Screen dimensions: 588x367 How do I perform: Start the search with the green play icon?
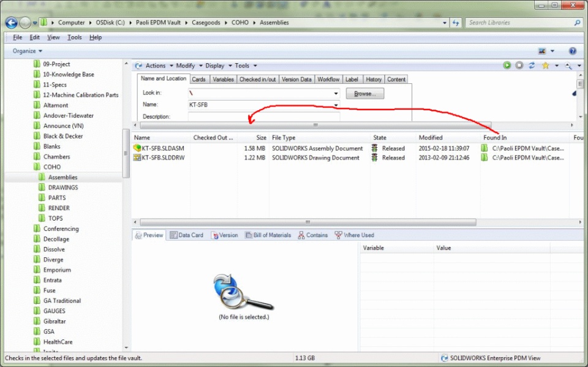point(507,66)
